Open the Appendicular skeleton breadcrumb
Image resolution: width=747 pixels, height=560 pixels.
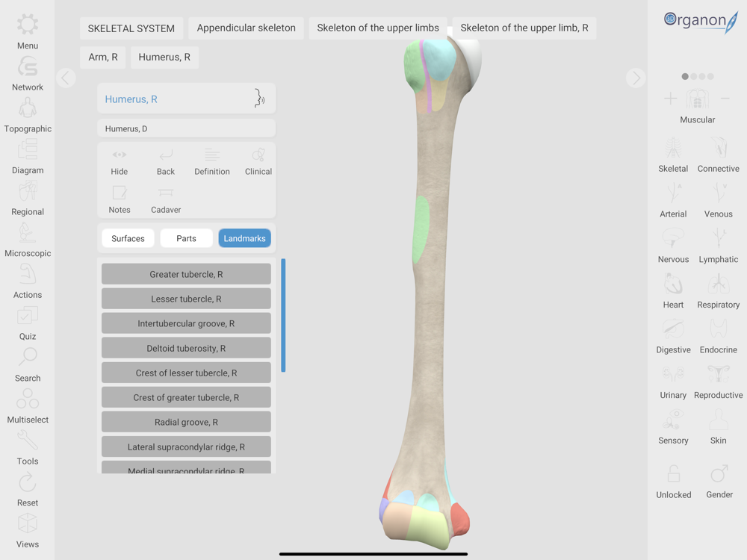coord(247,28)
